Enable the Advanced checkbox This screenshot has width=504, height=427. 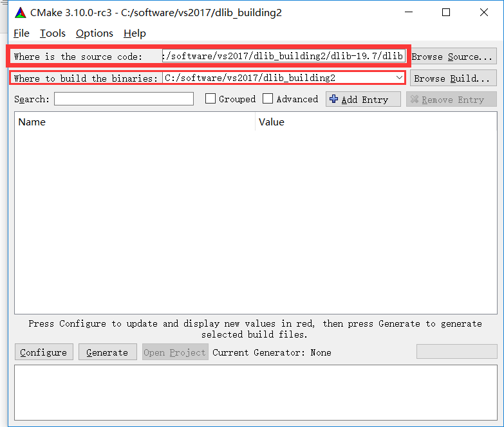[267, 98]
